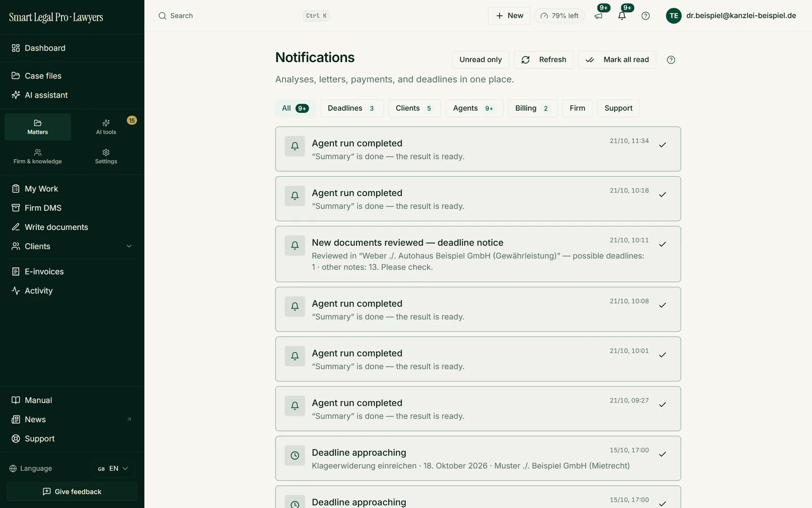This screenshot has width=812, height=508.
Task: Open the Dashboard from sidebar
Action: 72,48
